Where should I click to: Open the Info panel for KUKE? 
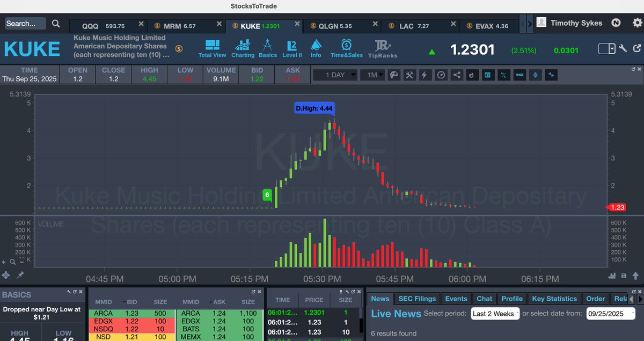pos(316,48)
